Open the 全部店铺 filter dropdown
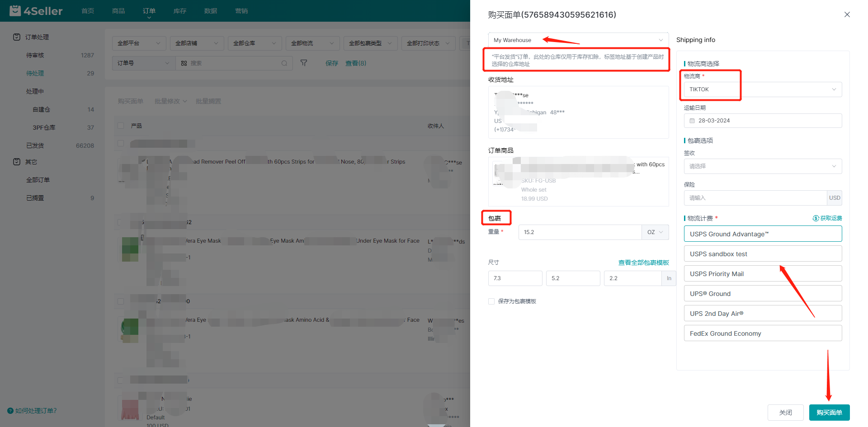 pyautogui.click(x=197, y=43)
